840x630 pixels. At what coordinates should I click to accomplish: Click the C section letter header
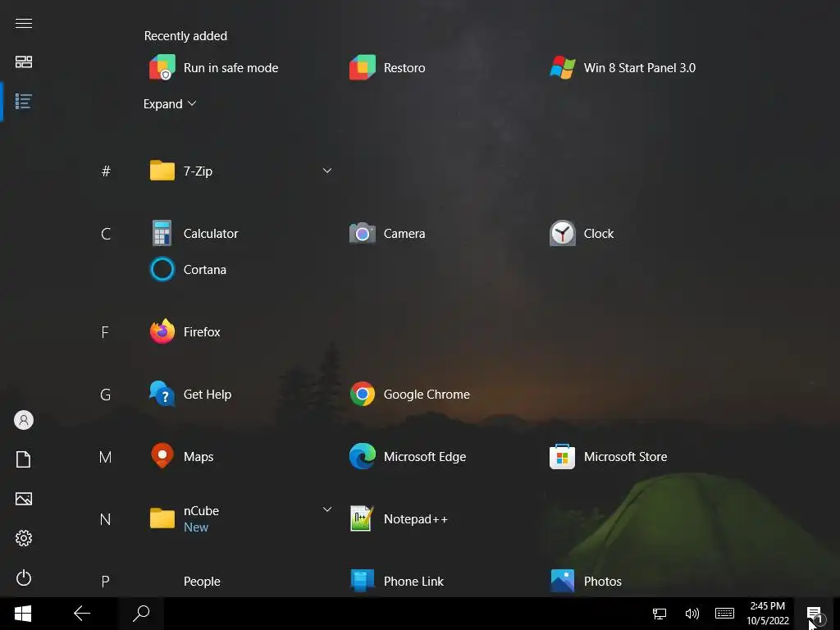click(106, 234)
